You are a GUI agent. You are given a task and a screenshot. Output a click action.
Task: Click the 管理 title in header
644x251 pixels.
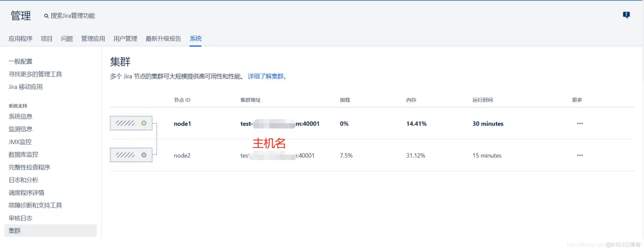[21, 16]
